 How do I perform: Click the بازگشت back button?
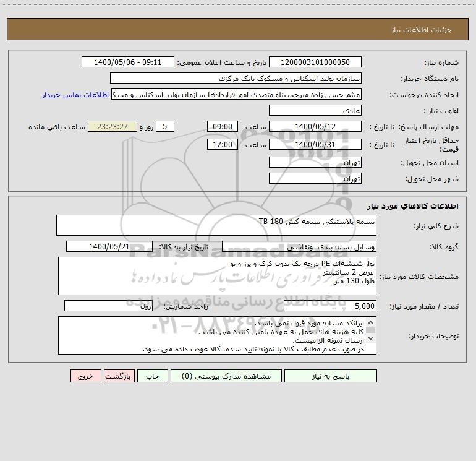coord(119,376)
